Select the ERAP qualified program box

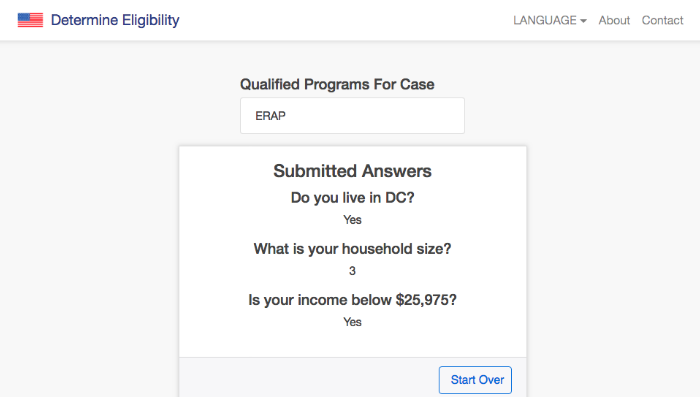352,116
